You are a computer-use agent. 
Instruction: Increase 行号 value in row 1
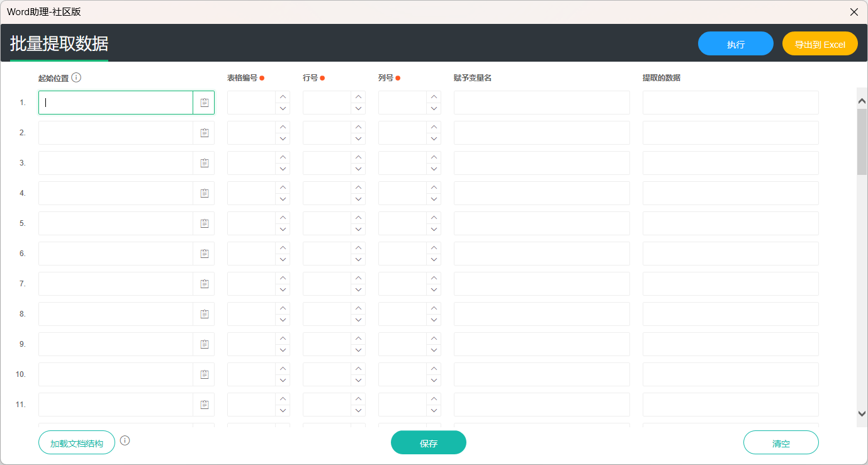pos(358,97)
